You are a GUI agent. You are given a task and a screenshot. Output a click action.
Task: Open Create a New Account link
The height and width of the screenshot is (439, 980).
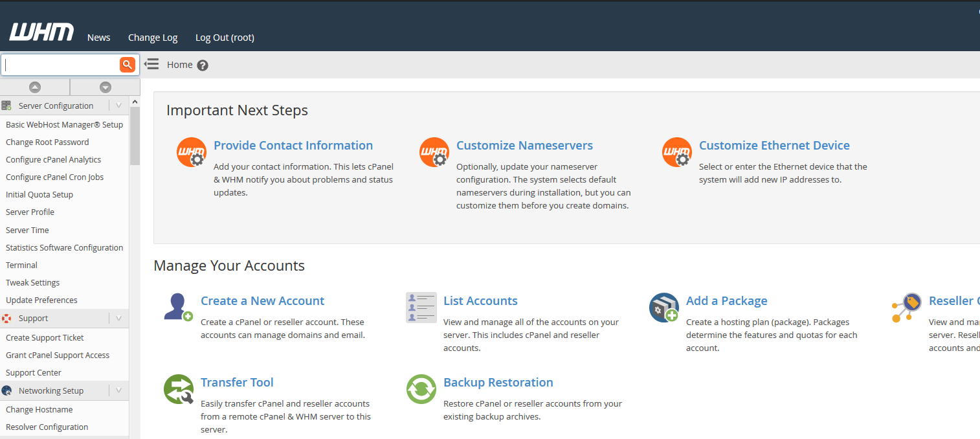[262, 301]
